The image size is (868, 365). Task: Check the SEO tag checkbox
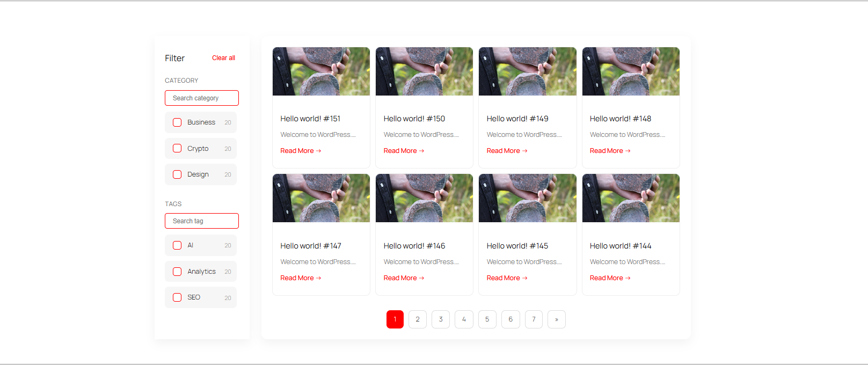point(177,297)
